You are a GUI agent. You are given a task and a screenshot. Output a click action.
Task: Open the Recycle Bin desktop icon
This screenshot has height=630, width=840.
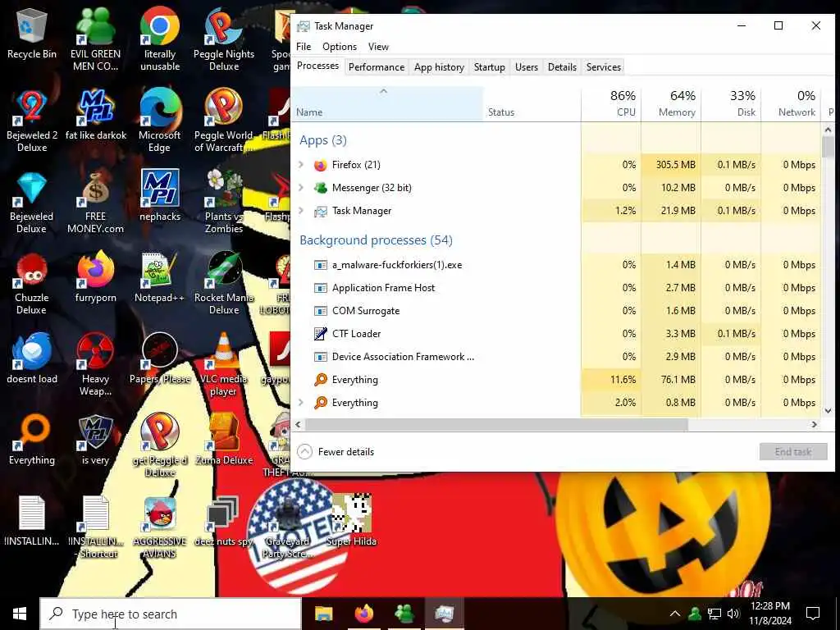(x=32, y=33)
